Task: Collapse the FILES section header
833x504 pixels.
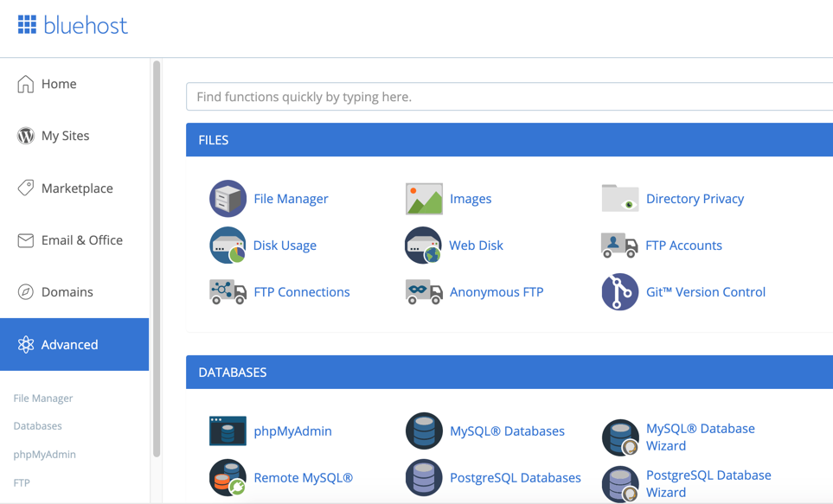Action: point(509,140)
